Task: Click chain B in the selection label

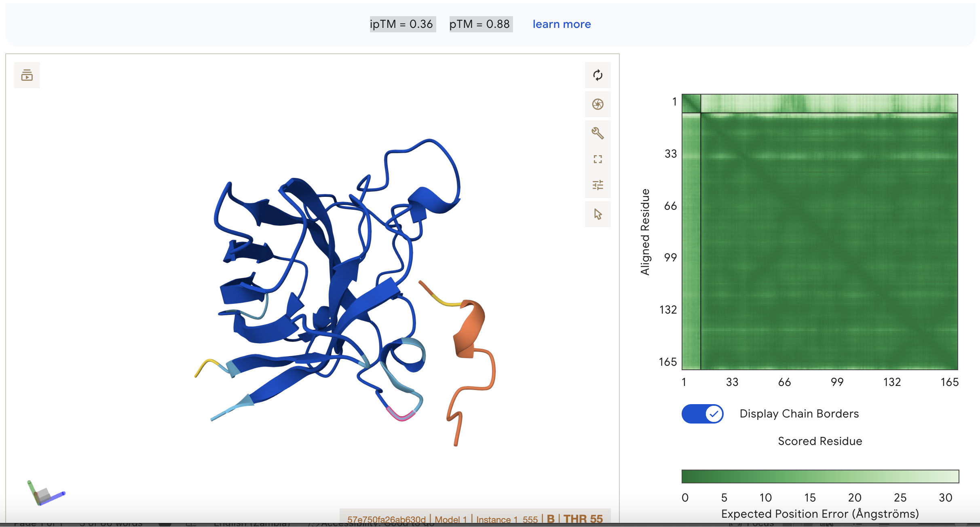Action: (551, 519)
